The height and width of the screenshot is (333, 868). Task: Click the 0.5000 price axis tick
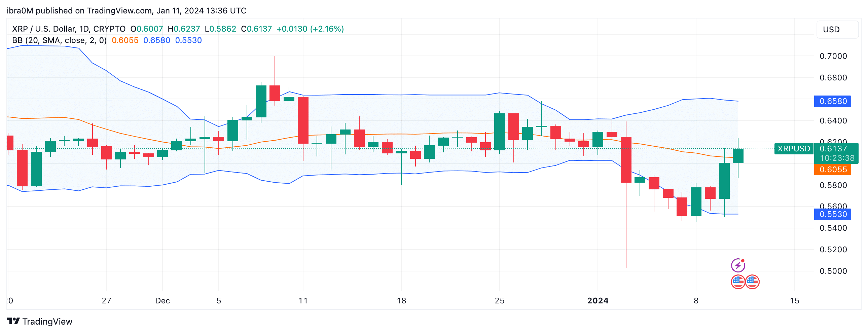[833, 271]
